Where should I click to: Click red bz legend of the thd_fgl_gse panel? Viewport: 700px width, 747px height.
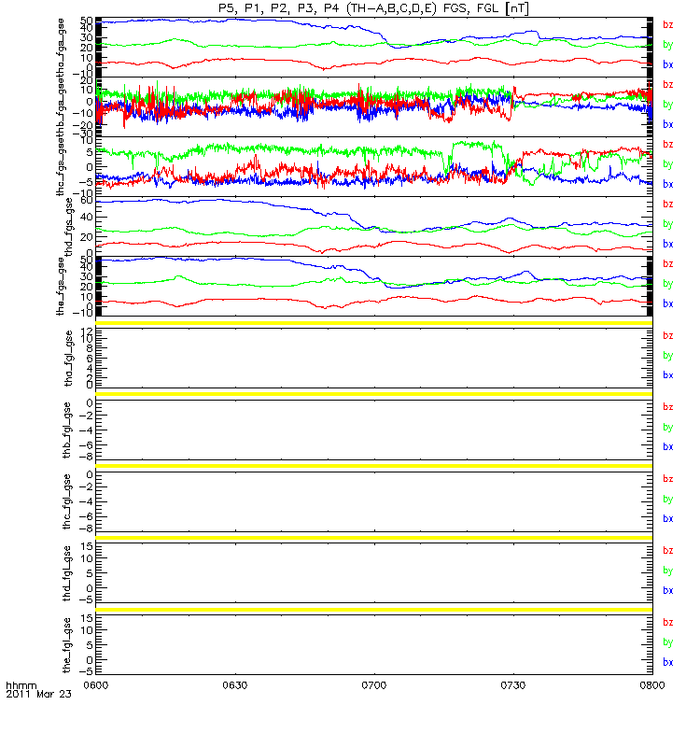(668, 551)
